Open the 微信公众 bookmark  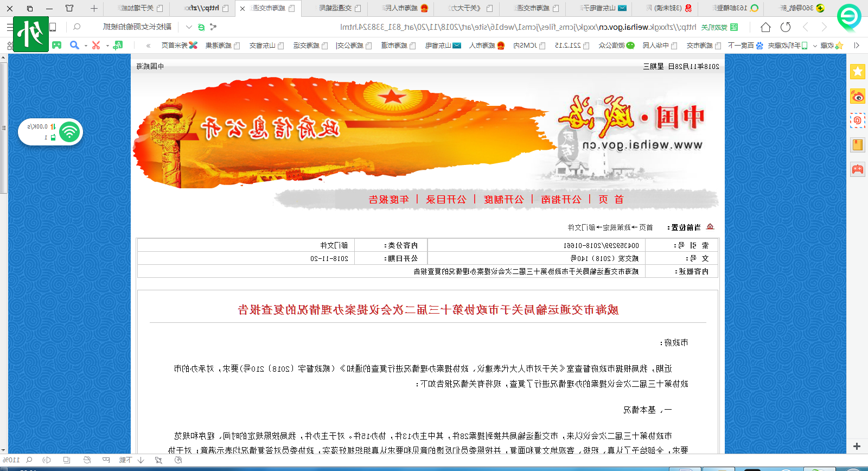click(616, 46)
